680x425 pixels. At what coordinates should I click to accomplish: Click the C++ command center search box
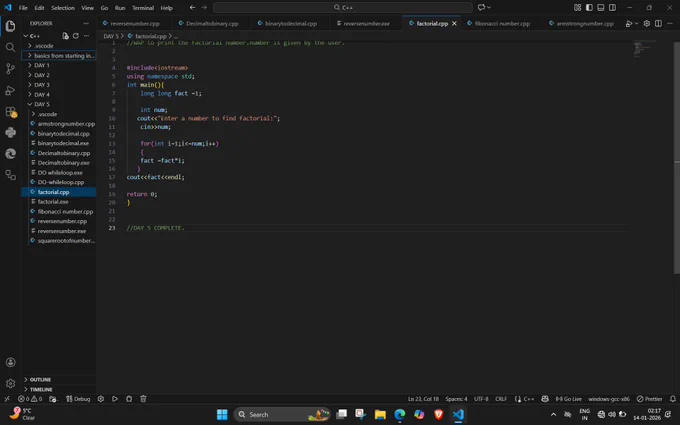click(343, 7)
